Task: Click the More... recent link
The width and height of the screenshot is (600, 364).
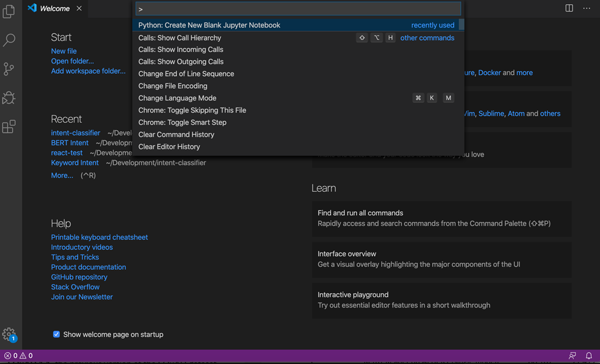Action: click(62, 176)
